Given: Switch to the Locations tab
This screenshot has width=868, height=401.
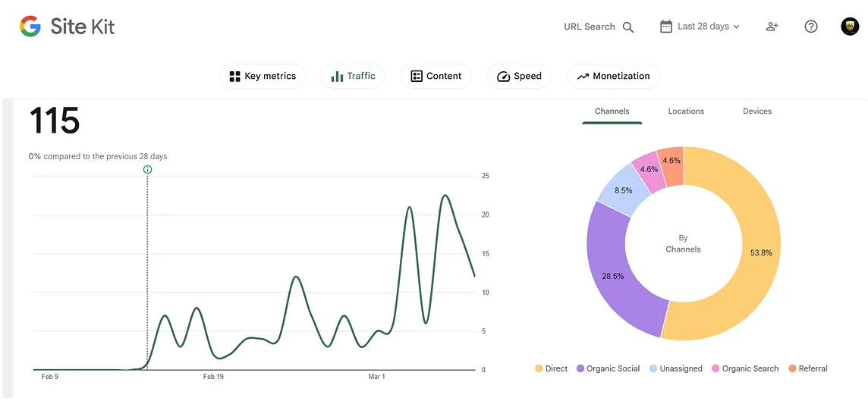Looking at the screenshot, I should click(686, 111).
